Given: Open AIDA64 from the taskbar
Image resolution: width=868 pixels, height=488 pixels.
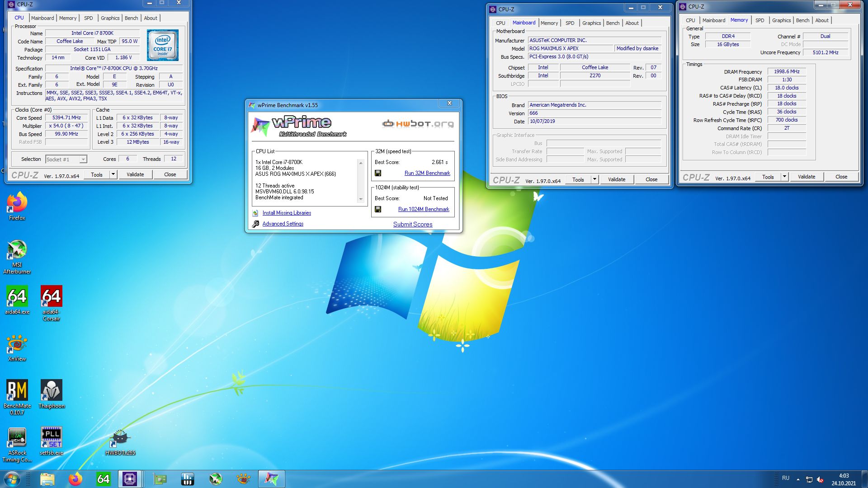Looking at the screenshot, I should pos(104,479).
